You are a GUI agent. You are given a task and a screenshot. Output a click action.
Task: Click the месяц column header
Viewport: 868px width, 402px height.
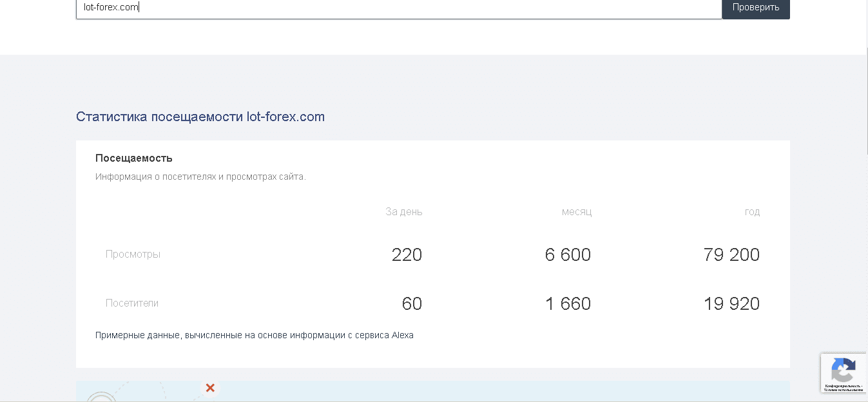click(576, 212)
